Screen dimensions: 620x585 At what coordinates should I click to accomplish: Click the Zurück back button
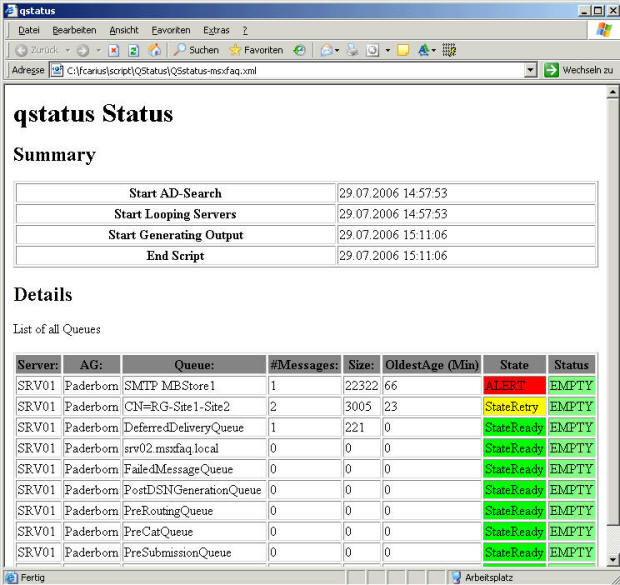[36, 50]
